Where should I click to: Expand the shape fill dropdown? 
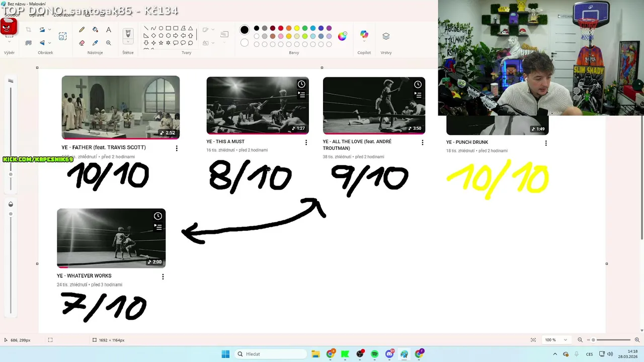click(x=213, y=43)
